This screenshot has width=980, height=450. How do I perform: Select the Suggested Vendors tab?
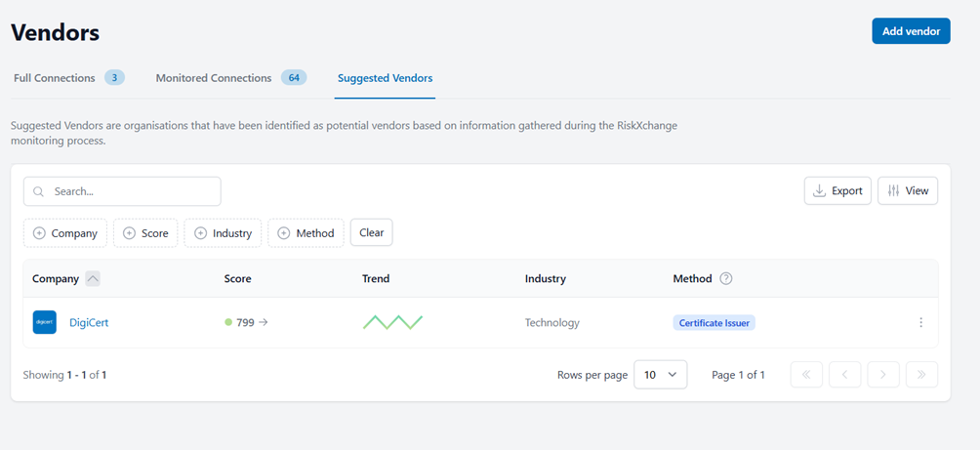click(385, 78)
